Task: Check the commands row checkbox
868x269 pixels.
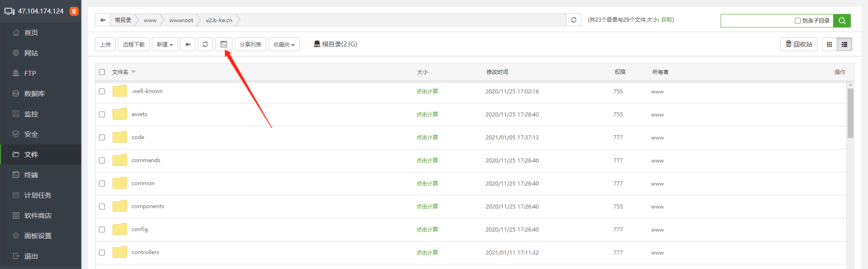Action: pos(102,160)
